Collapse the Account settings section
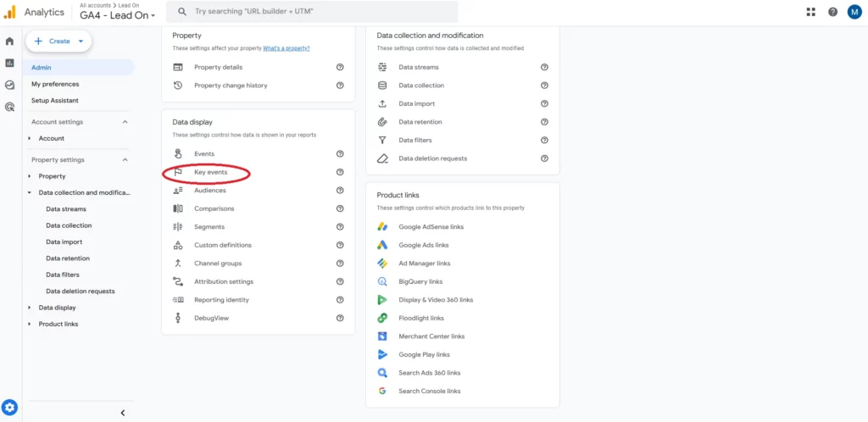Viewport: 868px width, 422px height. pos(125,122)
